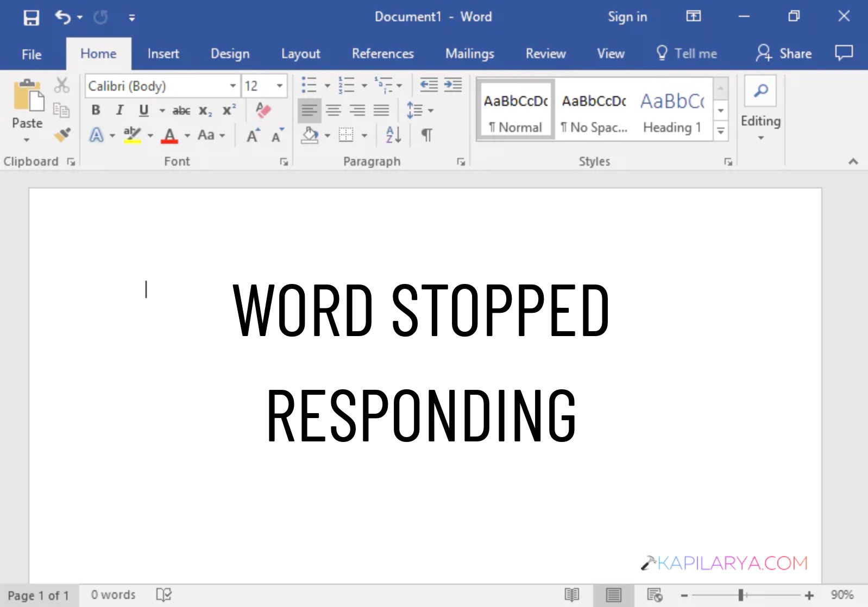Click the Share button
Screen dimensions: 868x607
[784, 53]
